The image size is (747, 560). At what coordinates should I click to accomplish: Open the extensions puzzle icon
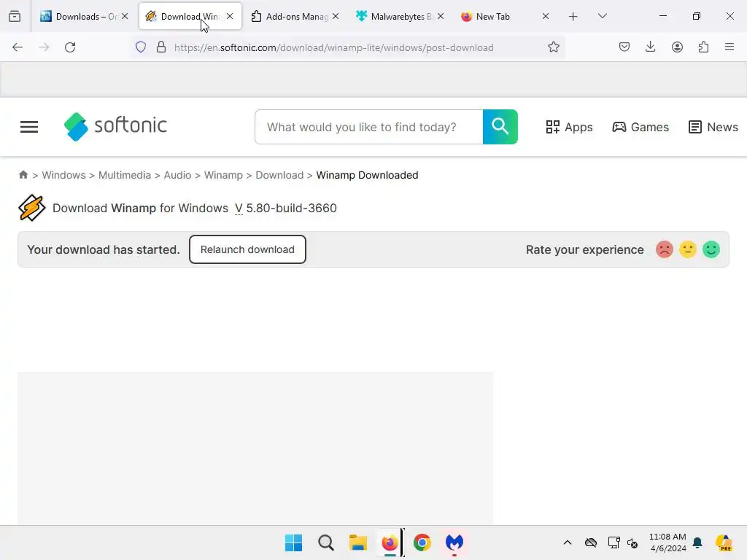pyautogui.click(x=703, y=47)
